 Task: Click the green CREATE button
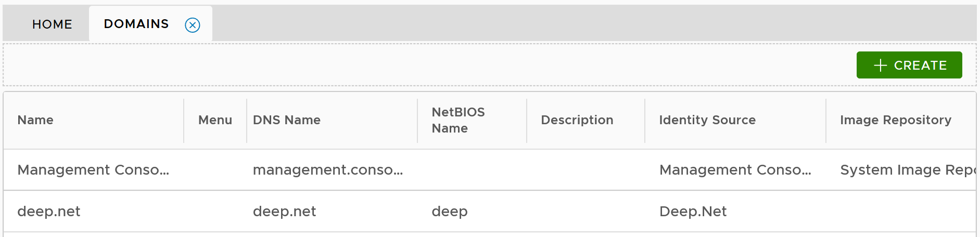[x=909, y=65]
